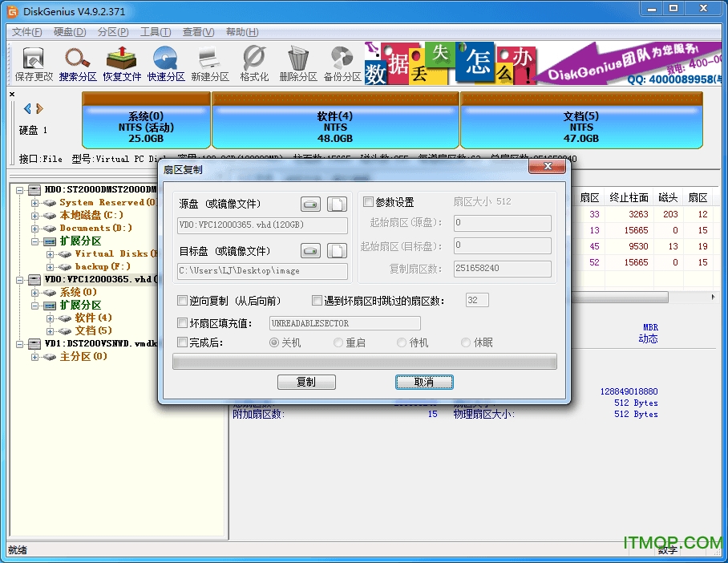Viewport: 728px width, 563px height.
Task: Open the 查看 menu
Action: coord(196,31)
